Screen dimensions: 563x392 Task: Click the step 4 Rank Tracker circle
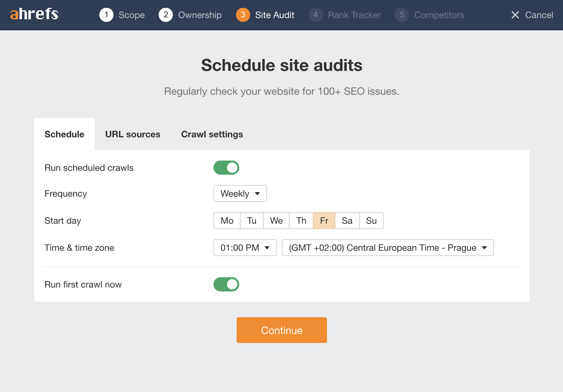pyautogui.click(x=316, y=15)
